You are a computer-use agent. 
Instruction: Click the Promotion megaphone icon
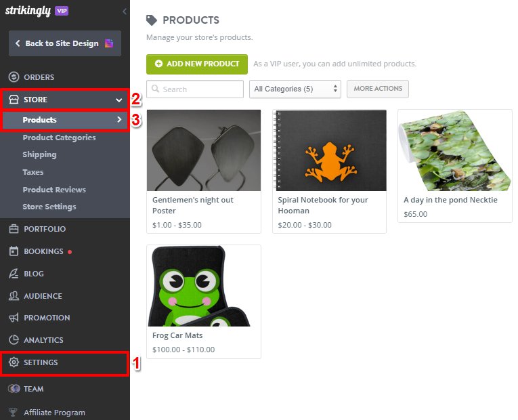point(14,318)
